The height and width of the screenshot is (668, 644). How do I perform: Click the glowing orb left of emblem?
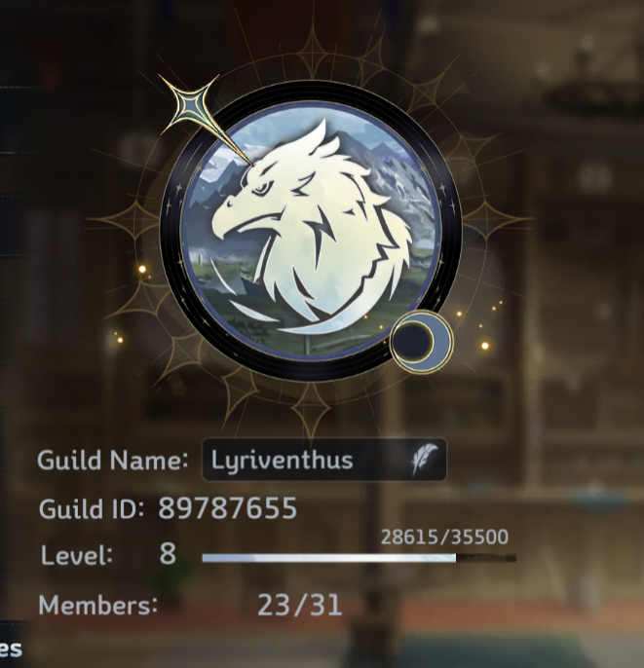142,269
